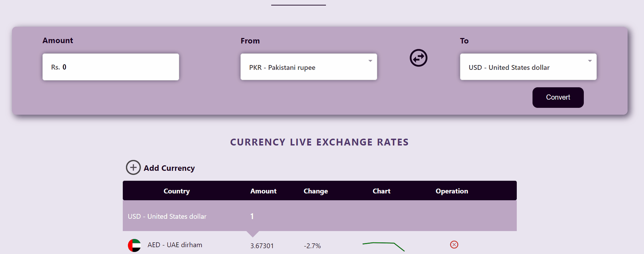Click the Amount input field
The height and width of the screenshot is (254, 644).
tap(110, 67)
